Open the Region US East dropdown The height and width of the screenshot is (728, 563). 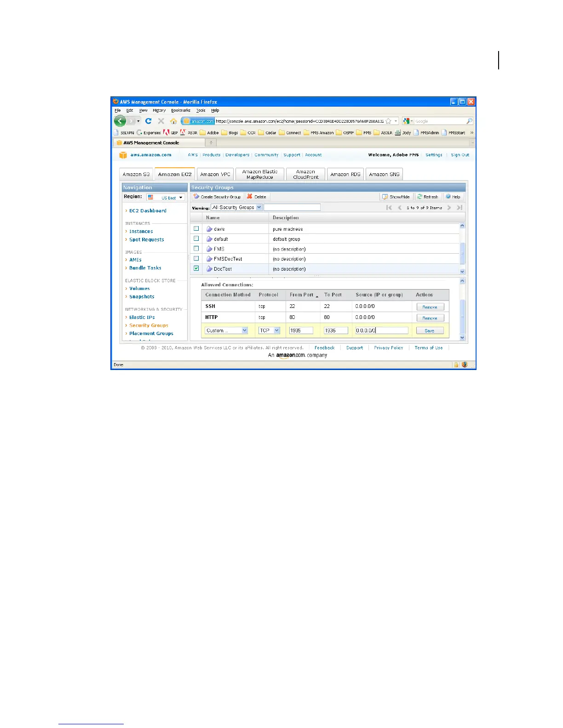[166, 197]
